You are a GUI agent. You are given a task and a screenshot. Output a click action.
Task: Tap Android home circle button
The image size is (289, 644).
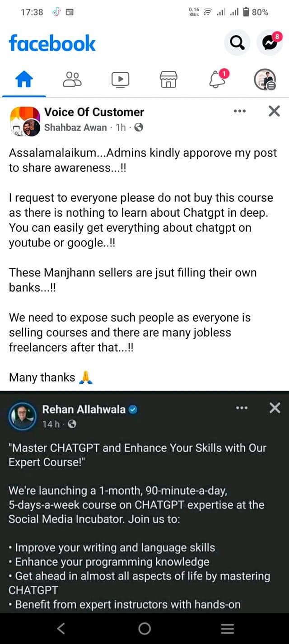click(144, 628)
